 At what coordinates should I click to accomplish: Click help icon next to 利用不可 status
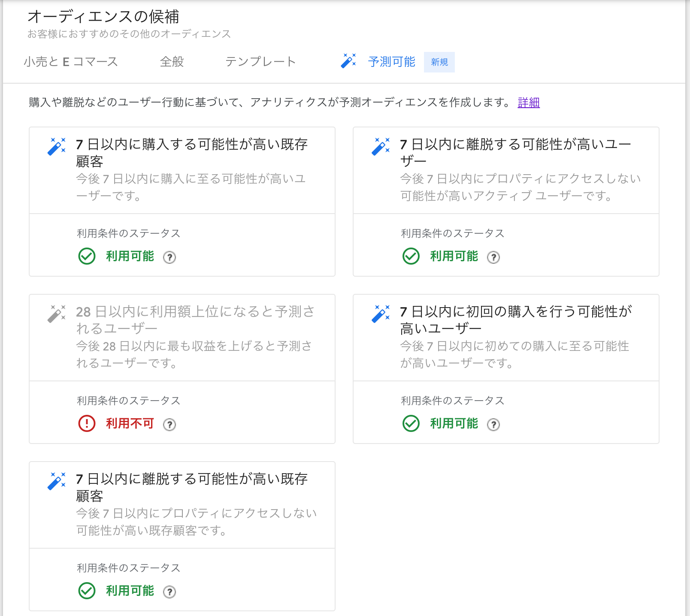[x=169, y=425]
